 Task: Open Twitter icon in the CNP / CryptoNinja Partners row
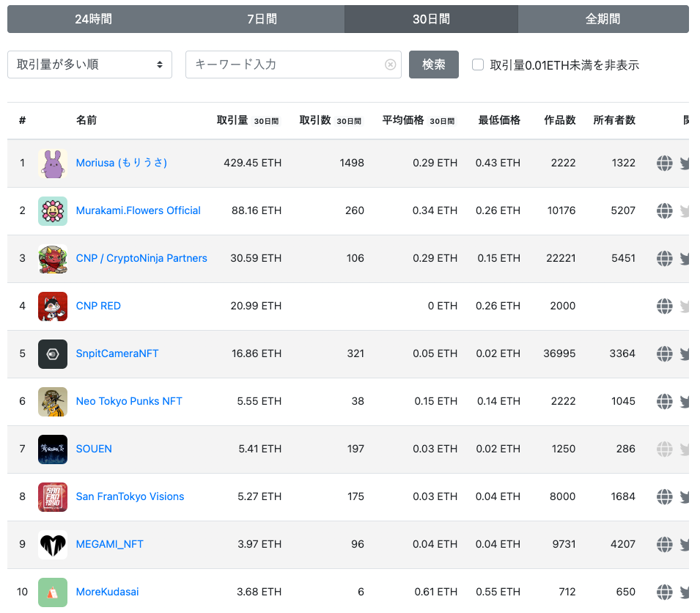685,259
